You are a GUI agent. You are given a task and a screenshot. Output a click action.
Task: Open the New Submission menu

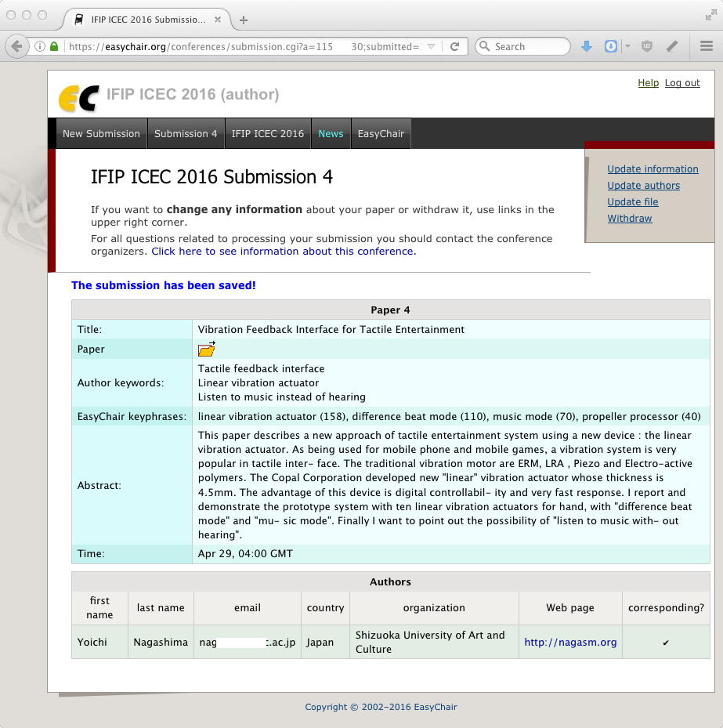click(101, 134)
